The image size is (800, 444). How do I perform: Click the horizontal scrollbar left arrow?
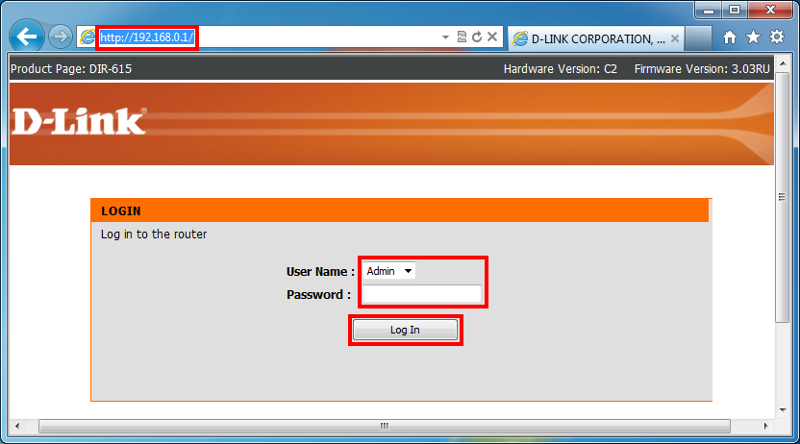(x=17, y=426)
